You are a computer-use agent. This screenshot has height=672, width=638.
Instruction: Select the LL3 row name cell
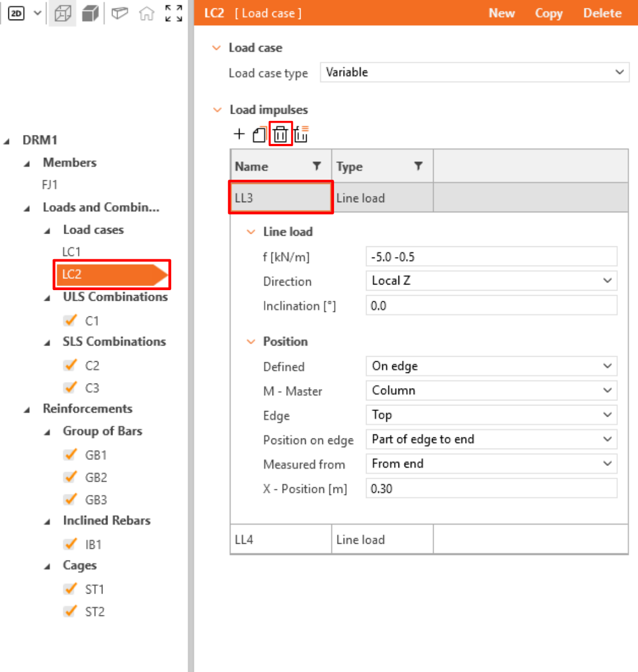coord(281,198)
